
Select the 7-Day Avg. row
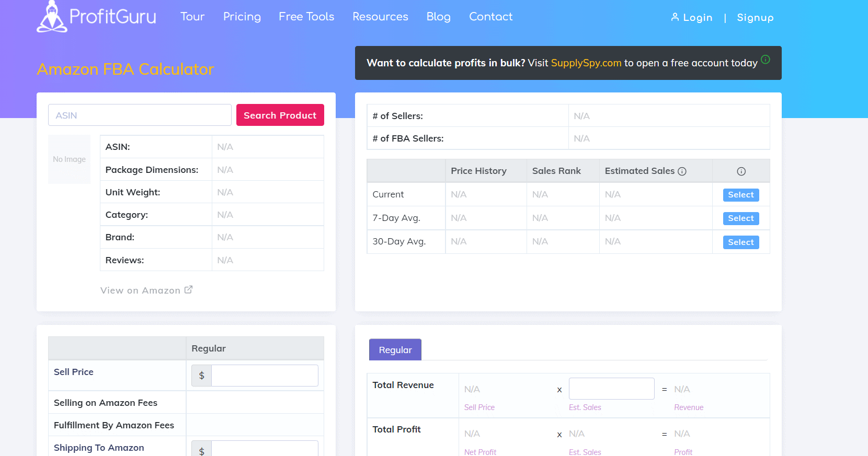point(740,218)
